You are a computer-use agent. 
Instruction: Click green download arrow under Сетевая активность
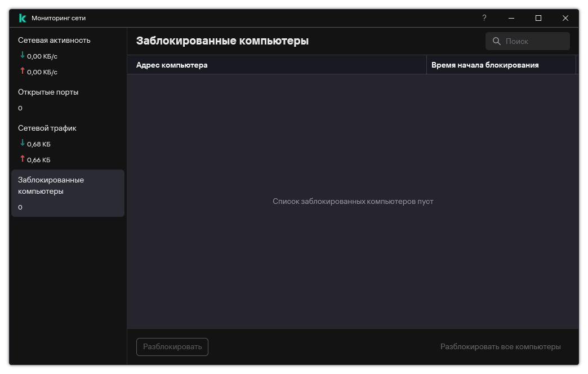point(23,55)
